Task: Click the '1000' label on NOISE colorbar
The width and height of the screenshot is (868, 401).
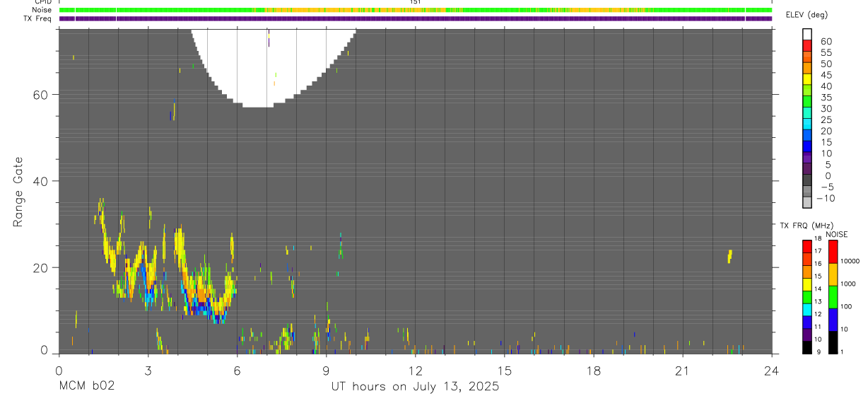Action: tap(848, 284)
